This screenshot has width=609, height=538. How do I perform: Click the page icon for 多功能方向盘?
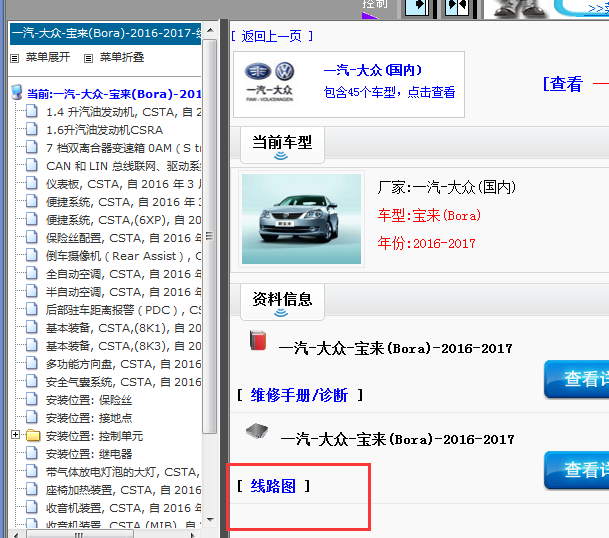(32, 364)
